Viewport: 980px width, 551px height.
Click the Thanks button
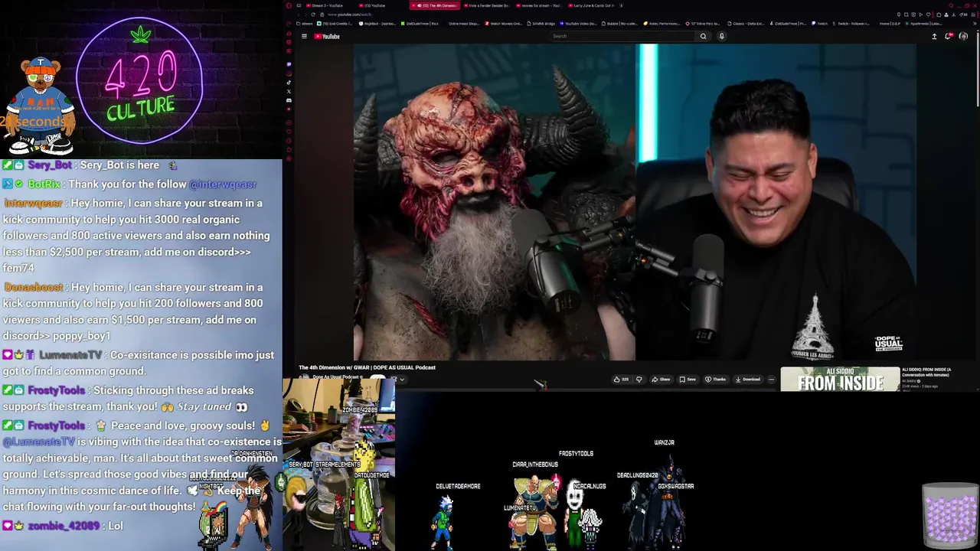pyautogui.click(x=715, y=380)
